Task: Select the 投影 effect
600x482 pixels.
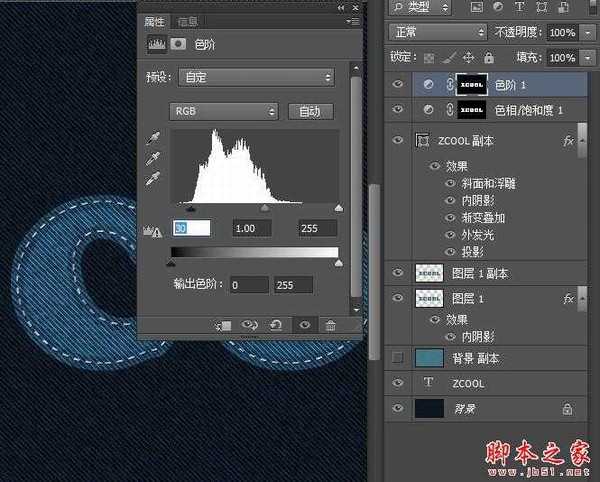Action: (472, 252)
